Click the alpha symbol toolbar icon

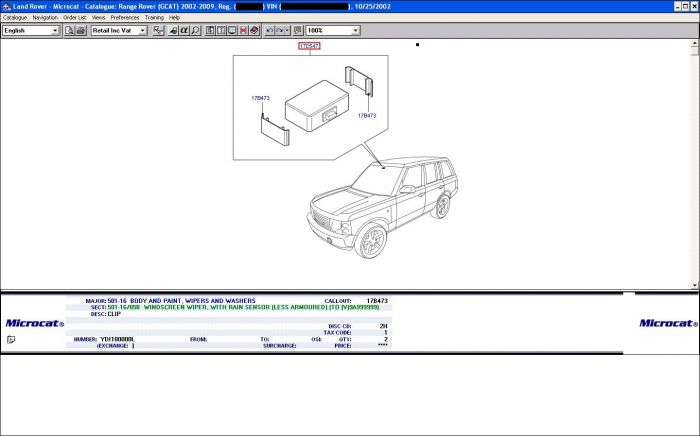click(184, 30)
